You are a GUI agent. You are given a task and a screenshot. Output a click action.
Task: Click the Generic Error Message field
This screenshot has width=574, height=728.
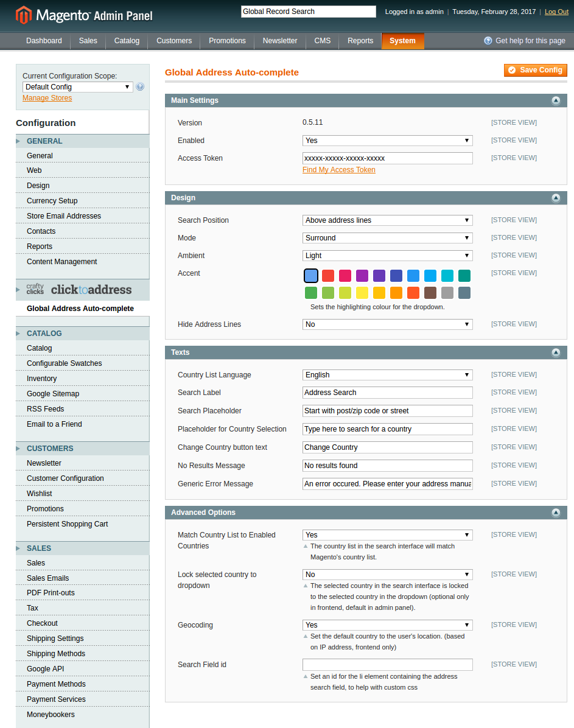[387, 485]
